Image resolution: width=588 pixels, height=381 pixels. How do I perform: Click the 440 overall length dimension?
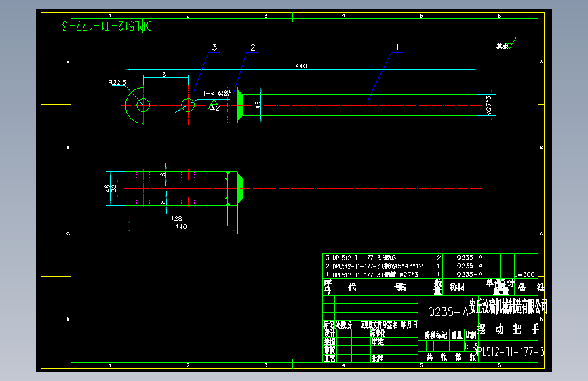coord(300,66)
